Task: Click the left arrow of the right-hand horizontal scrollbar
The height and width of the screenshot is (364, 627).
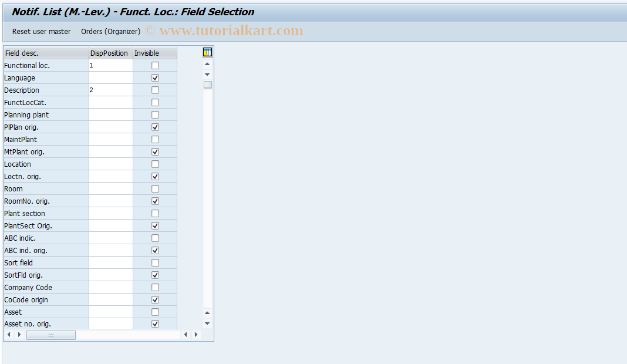Action: click(186, 335)
